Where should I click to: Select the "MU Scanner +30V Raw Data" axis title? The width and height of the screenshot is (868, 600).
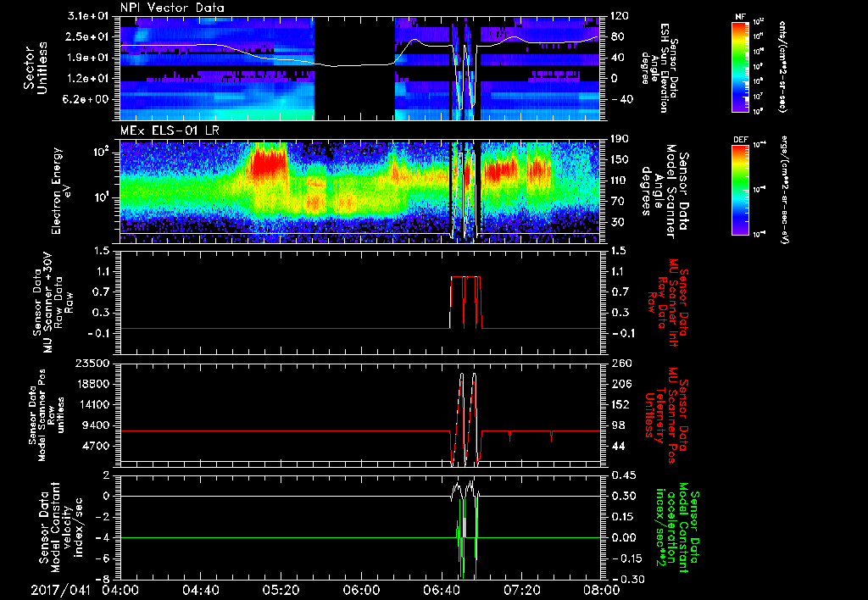53,303
